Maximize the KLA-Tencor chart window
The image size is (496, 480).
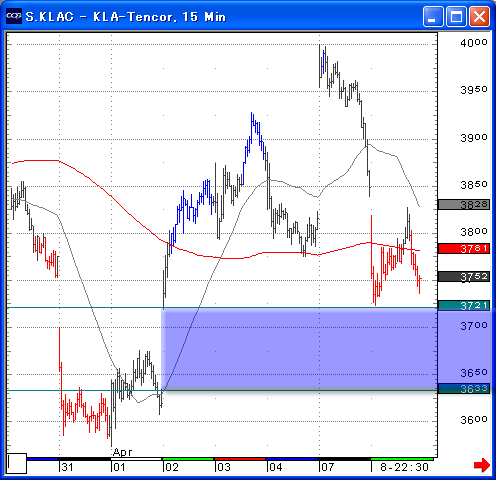coord(456,16)
